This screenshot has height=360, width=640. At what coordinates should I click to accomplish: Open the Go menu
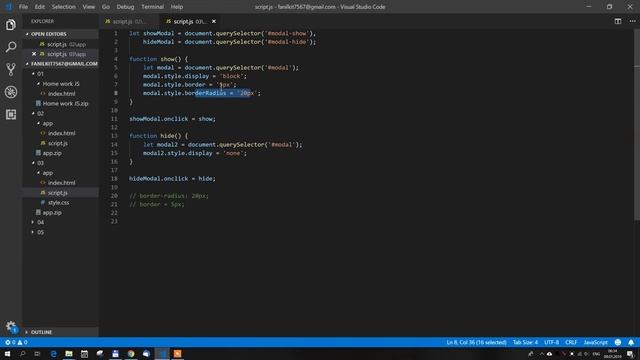coord(106,7)
